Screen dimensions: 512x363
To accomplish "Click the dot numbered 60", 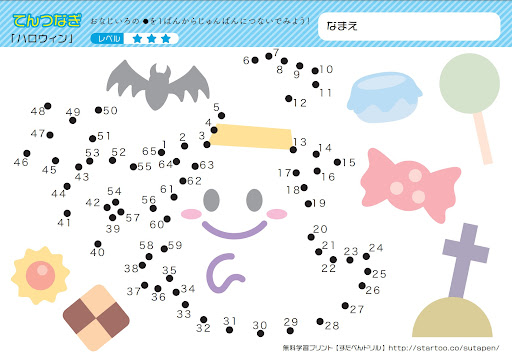I will (x=167, y=219).
